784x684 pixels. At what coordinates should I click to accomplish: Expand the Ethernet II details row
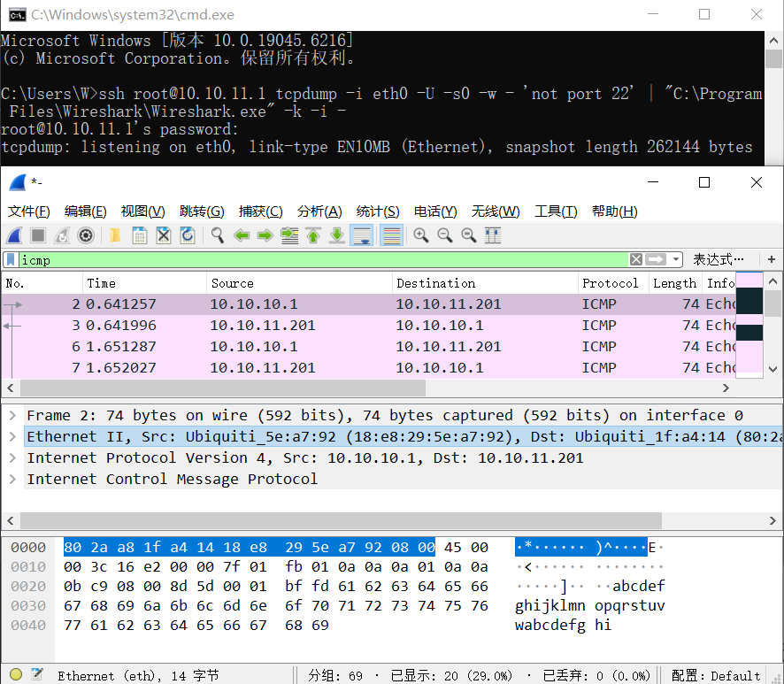click(x=13, y=436)
